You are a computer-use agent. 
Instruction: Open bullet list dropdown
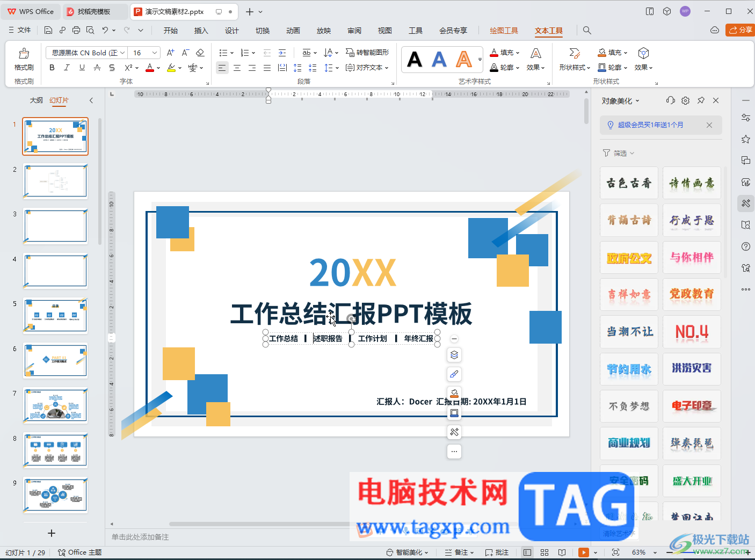click(231, 53)
